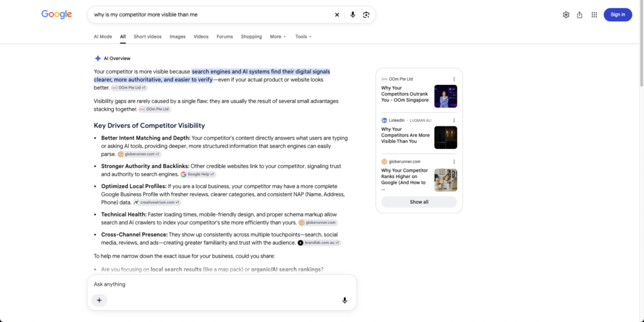644x322 pixels.
Task: Switch to Short videos tab
Action: tap(147, 36)
